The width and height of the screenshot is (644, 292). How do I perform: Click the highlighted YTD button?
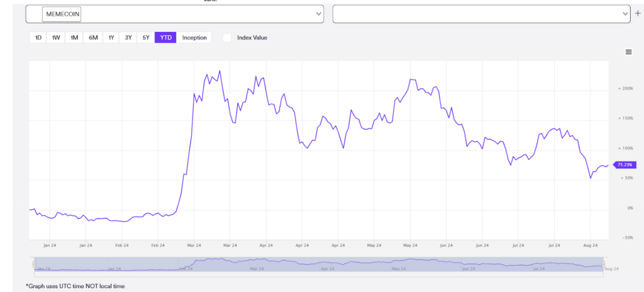(166, 38)
